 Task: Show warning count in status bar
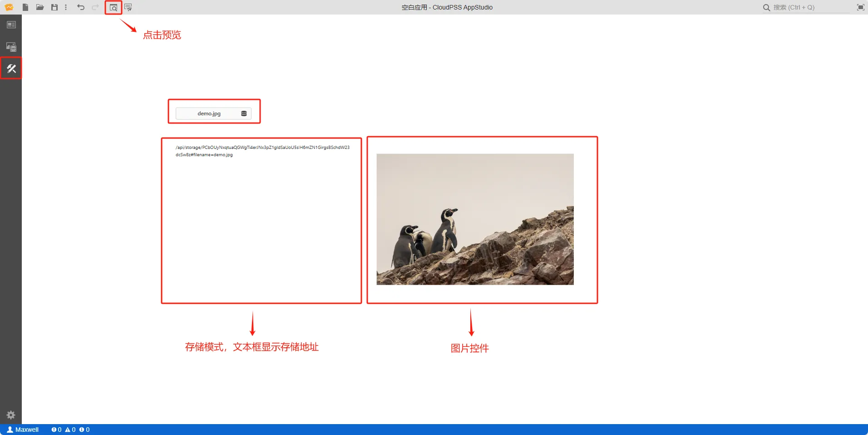(x=70, y=430)
